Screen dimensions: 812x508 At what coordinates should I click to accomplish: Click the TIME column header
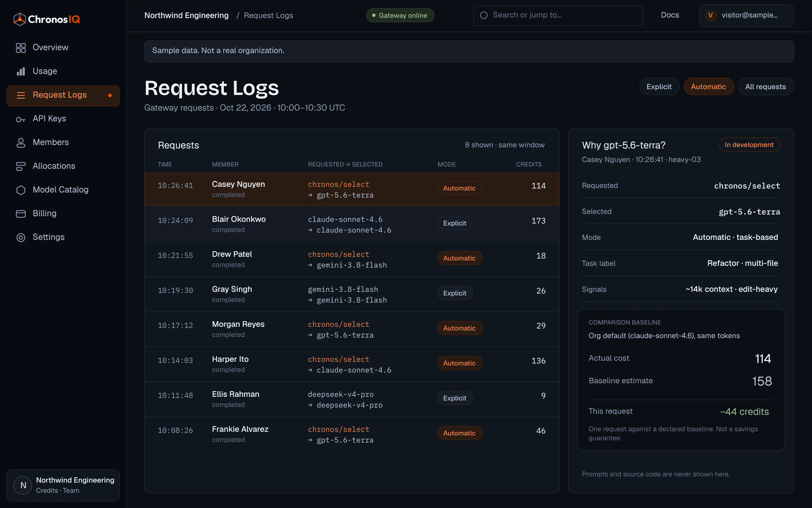click(x=165, y=164)
